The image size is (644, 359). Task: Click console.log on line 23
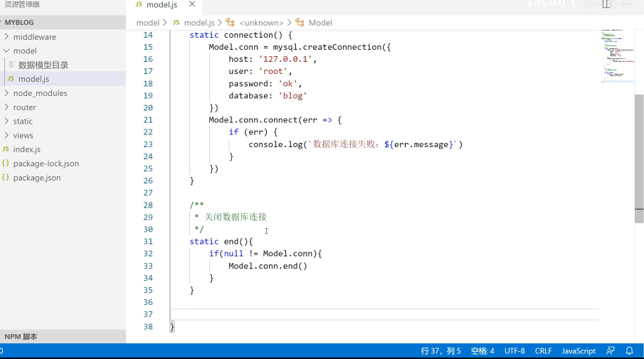275,144
